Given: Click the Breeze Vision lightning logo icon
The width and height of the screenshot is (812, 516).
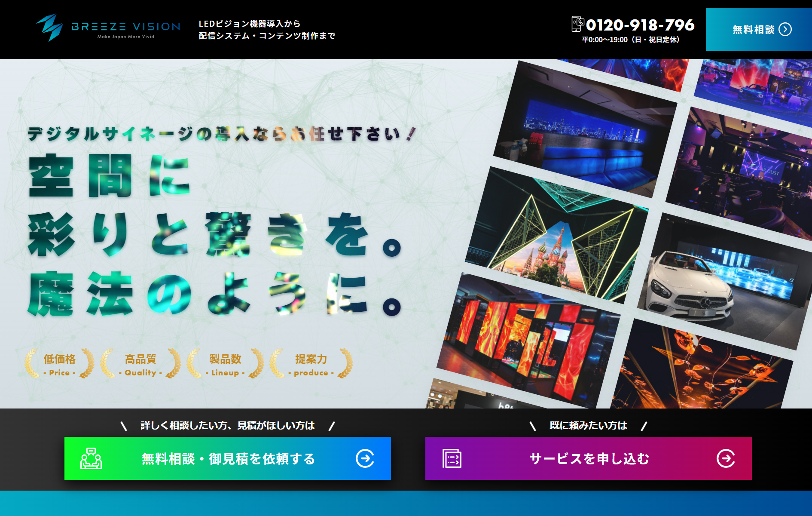Looking at the screenshot, I should 49,28.
